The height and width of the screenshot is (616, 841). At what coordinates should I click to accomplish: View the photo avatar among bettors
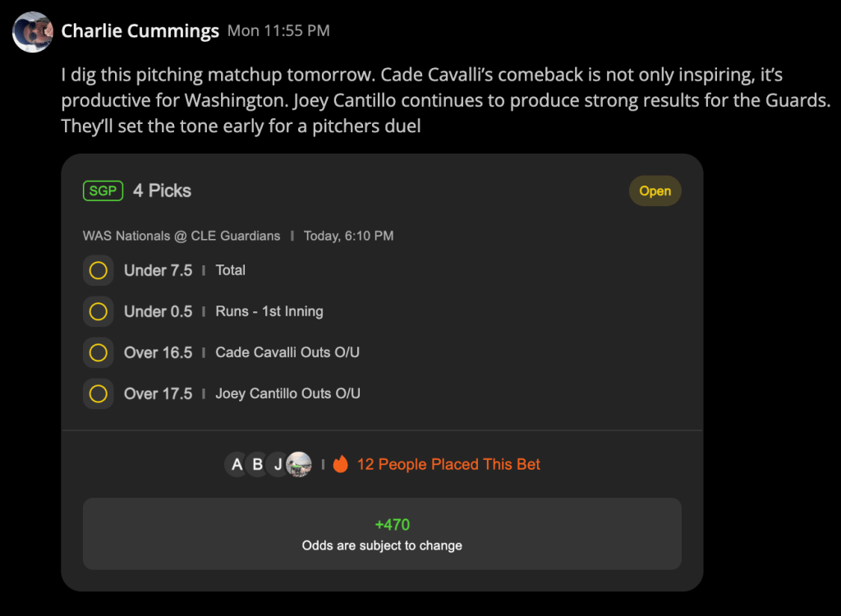click(x=299, y=464)
